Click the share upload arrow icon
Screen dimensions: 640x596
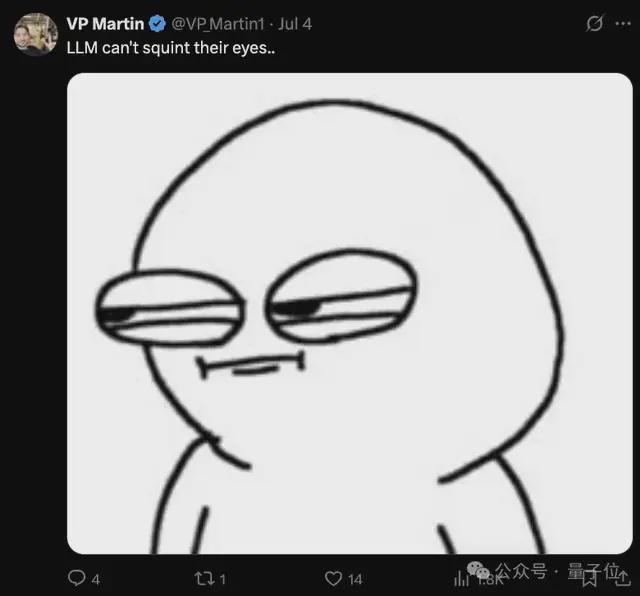click(622, 578)
